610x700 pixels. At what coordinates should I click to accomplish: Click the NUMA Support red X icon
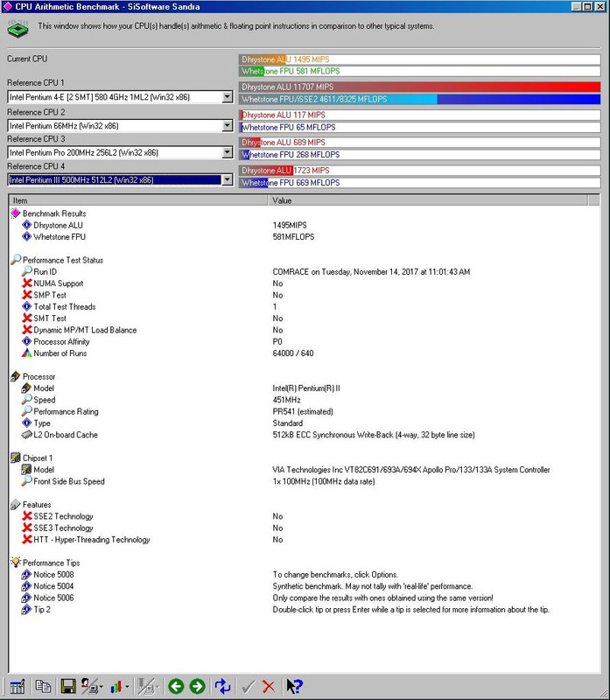coord(27,283)
